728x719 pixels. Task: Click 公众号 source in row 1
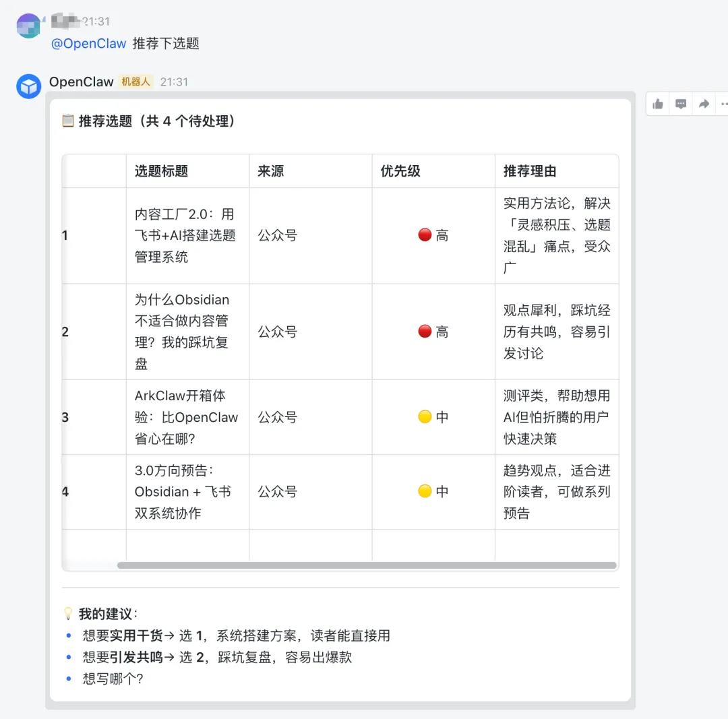(x=278, y=235)
